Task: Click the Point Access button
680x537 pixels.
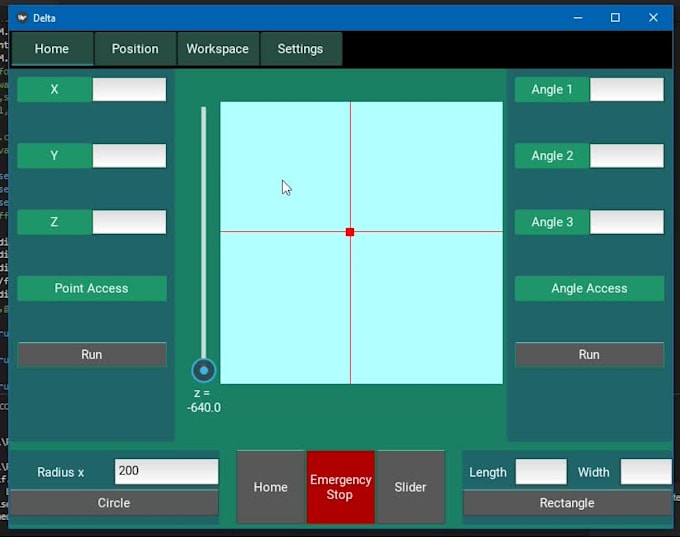Action: pos(92,288)
